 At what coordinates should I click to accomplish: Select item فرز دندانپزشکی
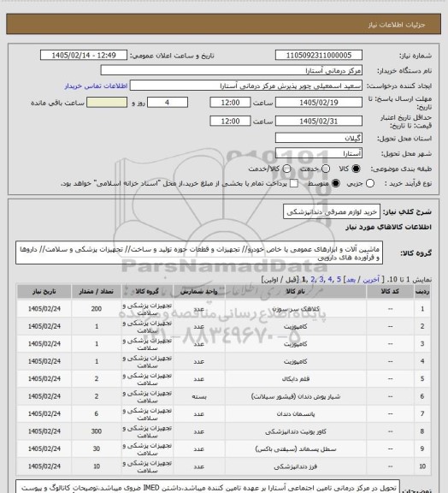[x=296, y=466]
